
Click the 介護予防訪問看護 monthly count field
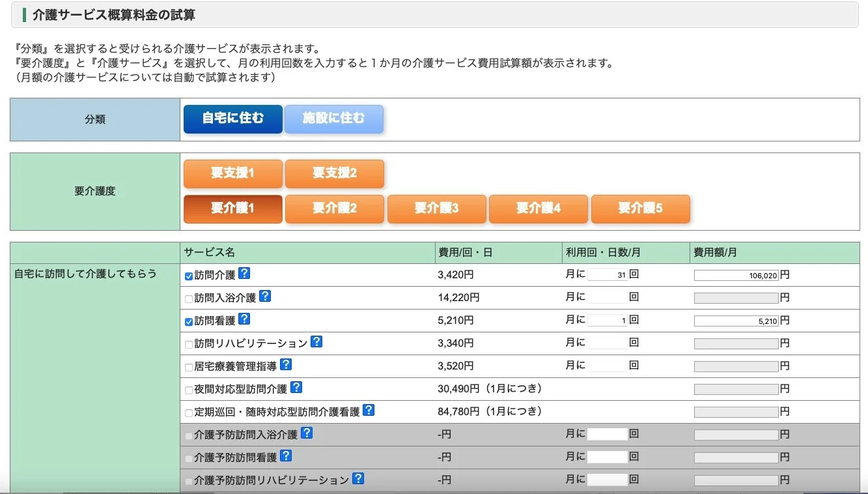click(x=608, y=458)
